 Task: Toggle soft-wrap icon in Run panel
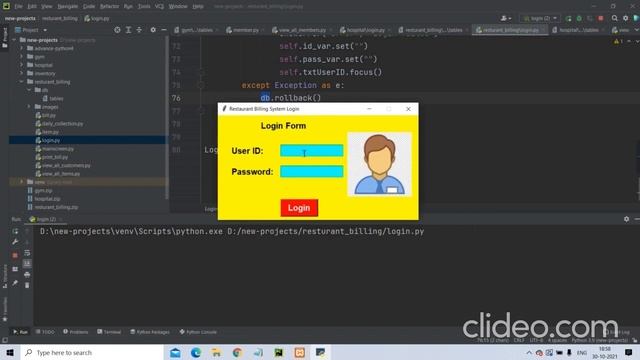pos(27,253)
